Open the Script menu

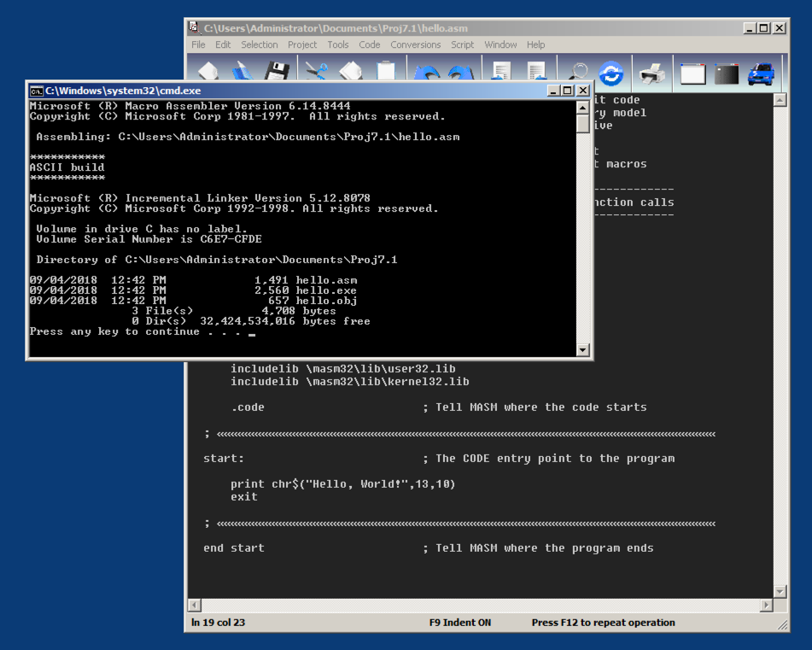463,44
